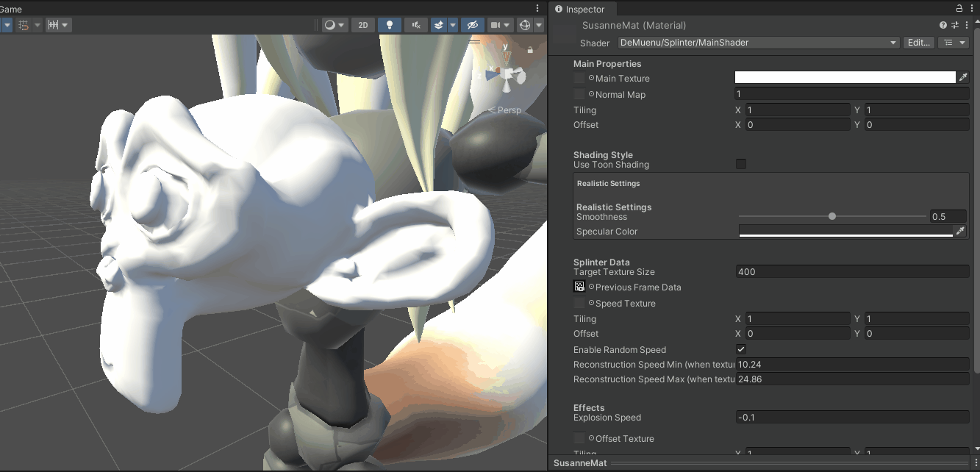
Task: Edit Normal Map value field
Action: pyautogui.click(x=852, y=94)
